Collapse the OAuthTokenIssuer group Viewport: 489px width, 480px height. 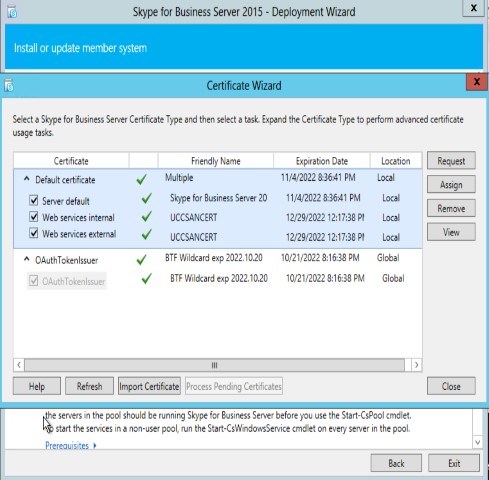pyautogui.click(x=27, y=259)
